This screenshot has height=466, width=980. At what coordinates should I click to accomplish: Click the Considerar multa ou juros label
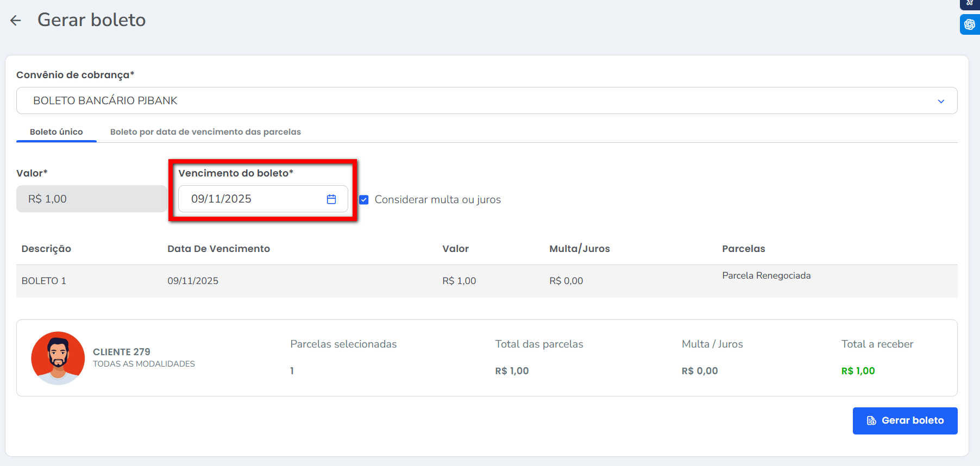pyautogui.click(x=437, y=200)
